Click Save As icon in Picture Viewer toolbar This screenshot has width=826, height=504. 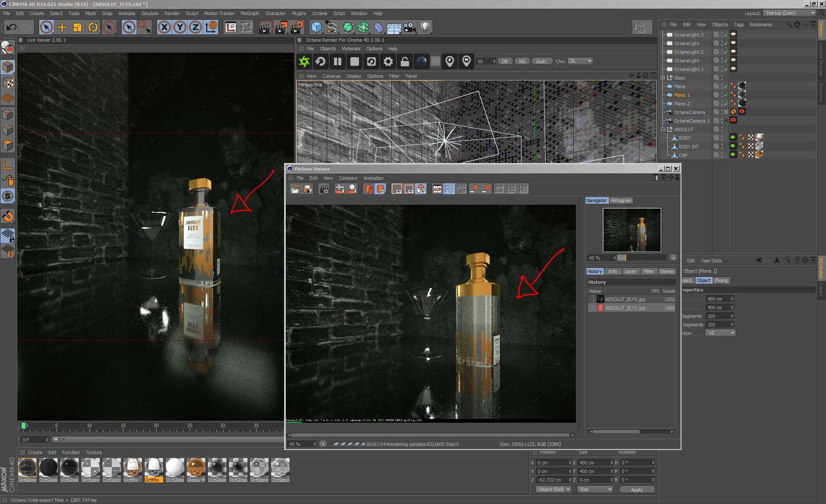(x=308, y=189)
